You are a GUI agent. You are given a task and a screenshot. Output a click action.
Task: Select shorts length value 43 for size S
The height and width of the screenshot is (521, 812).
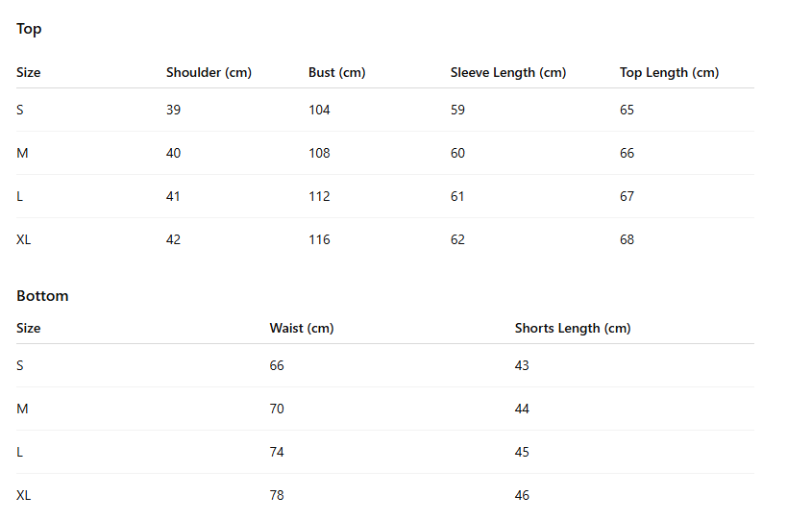[522, 365]
